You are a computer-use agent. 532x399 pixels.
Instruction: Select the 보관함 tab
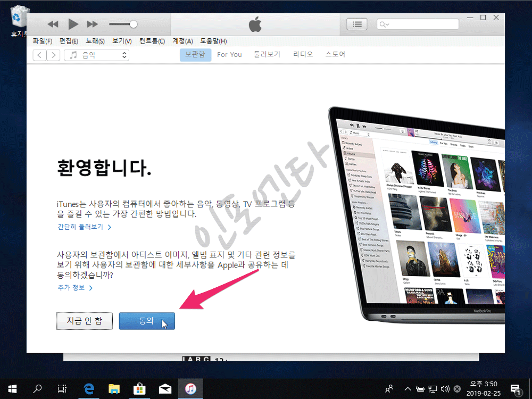[195, 55]
